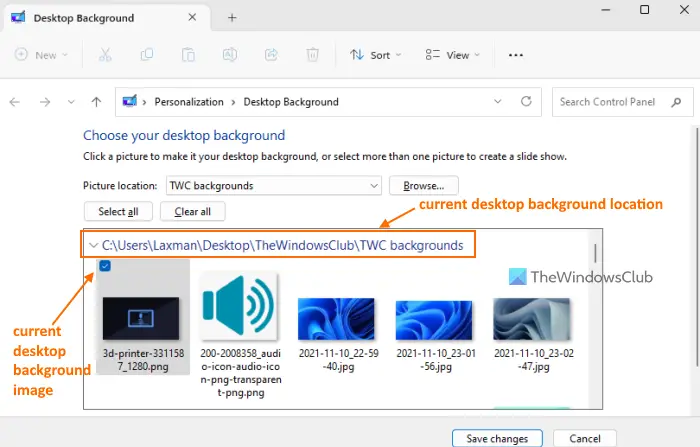Select the 2021-11-10_23-01-56.jpg wallpaper thumbnail

click(x=434, y=320)
